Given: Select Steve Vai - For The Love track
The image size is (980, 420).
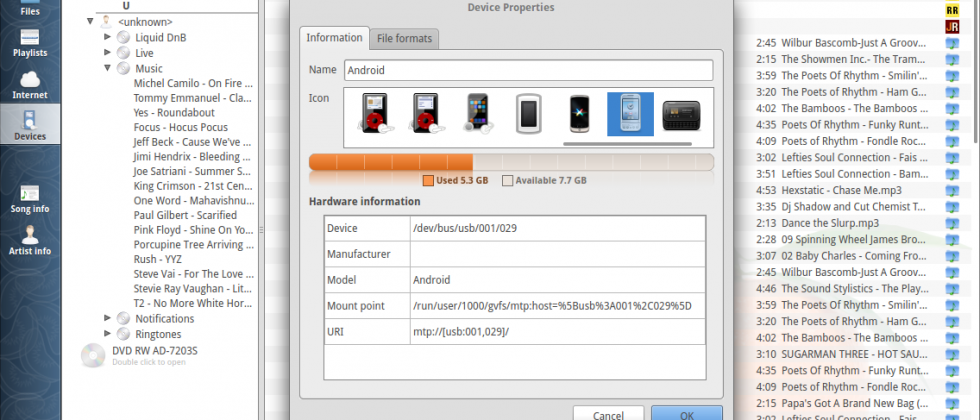Looking at the screenshot, I should pos(193,274).
